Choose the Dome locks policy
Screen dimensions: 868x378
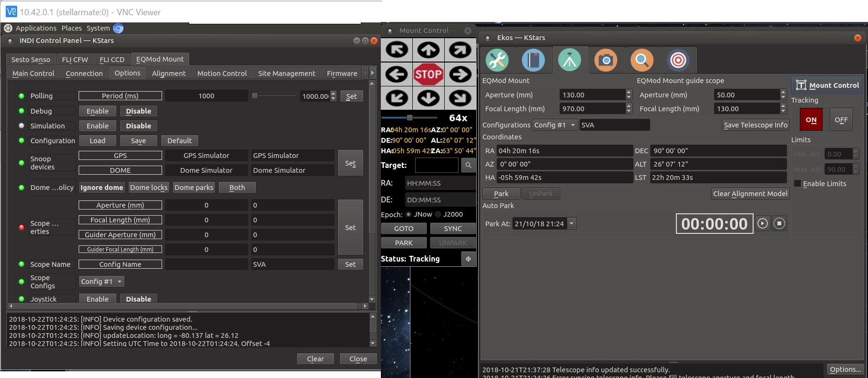pyautogui.click(x=149, y=188)
